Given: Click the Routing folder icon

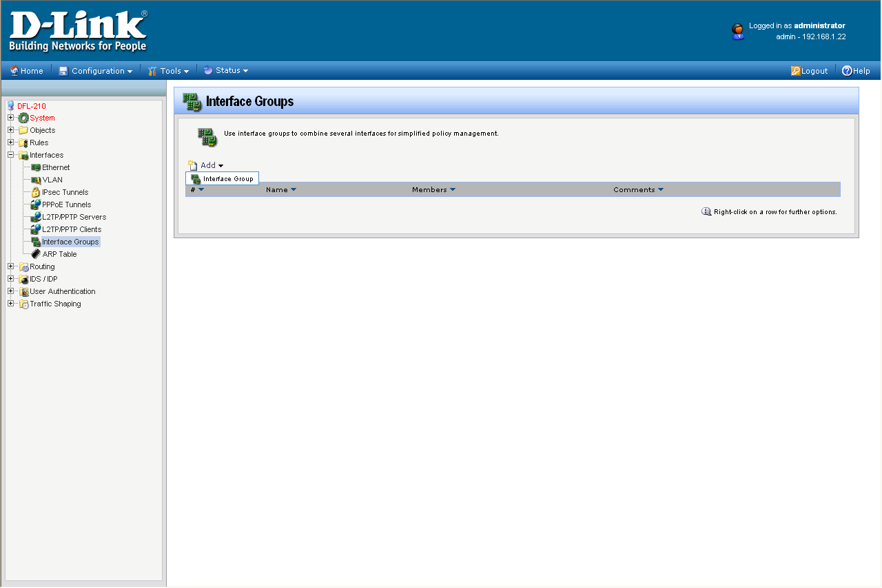Looking at the screenshot, I should [23, 267].
